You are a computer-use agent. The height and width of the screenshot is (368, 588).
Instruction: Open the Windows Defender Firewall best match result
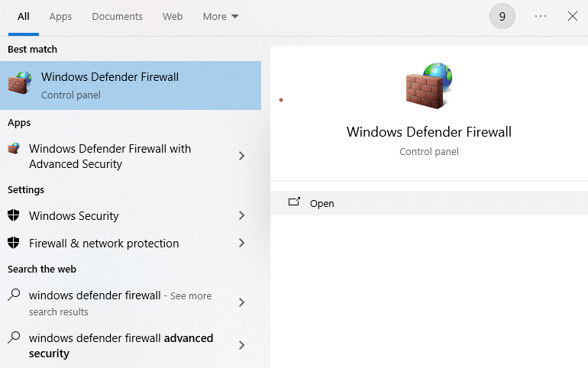[131, 86]
